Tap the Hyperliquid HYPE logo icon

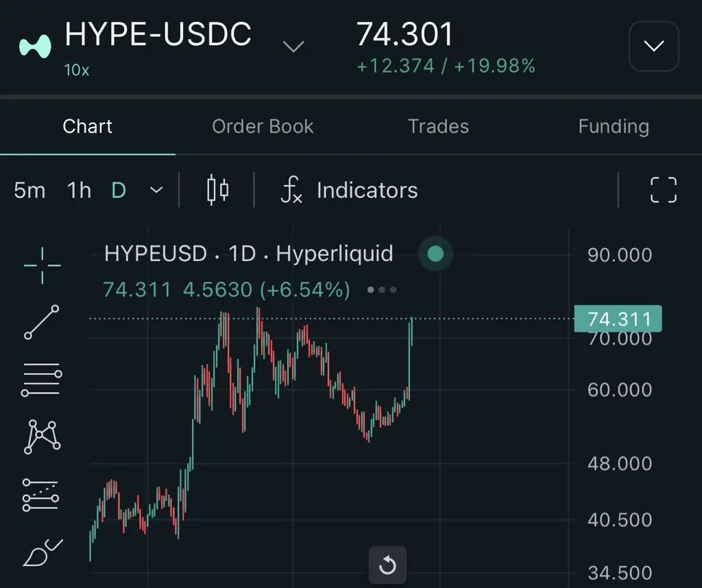click(35, 46)
